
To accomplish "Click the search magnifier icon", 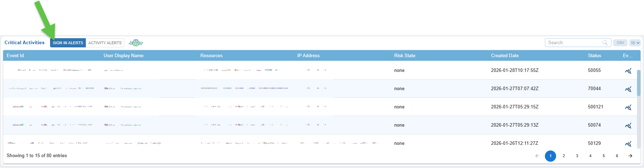I will (605, 43).
